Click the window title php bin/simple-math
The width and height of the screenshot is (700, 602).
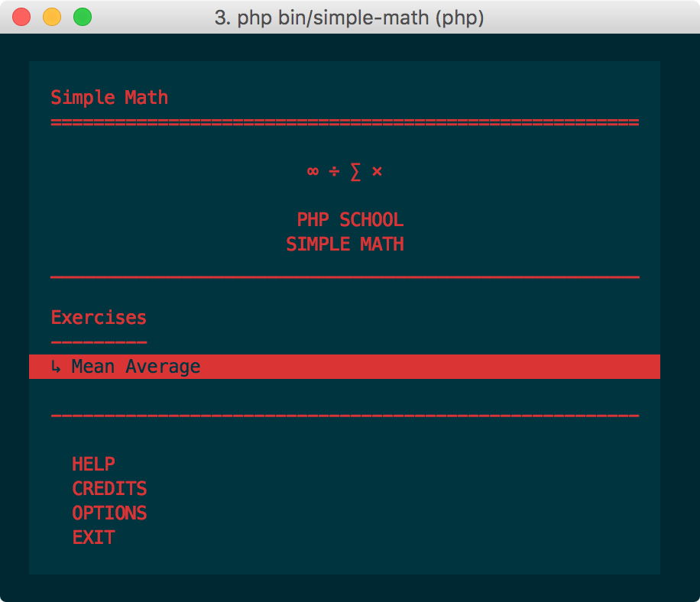[x=349, y=18]
